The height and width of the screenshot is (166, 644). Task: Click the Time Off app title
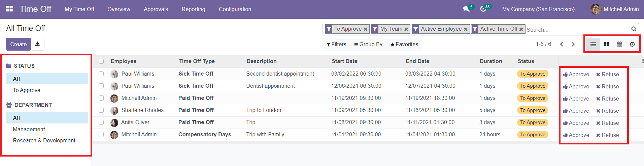pyautogui.click(x=35, y=9)
